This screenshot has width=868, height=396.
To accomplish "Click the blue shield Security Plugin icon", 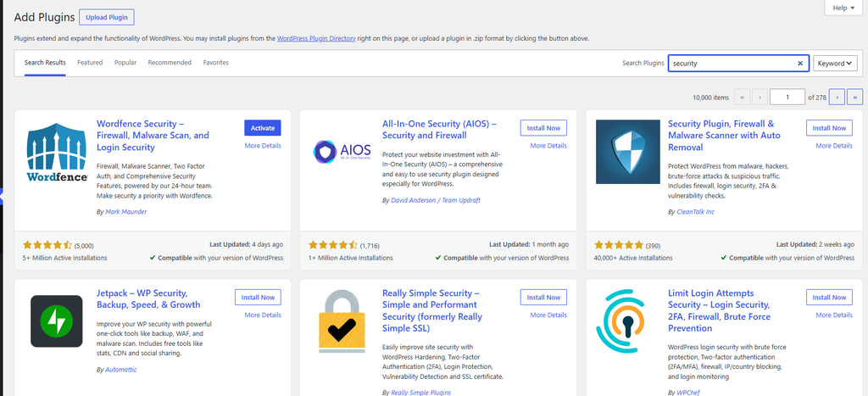I will coord(628,152).
